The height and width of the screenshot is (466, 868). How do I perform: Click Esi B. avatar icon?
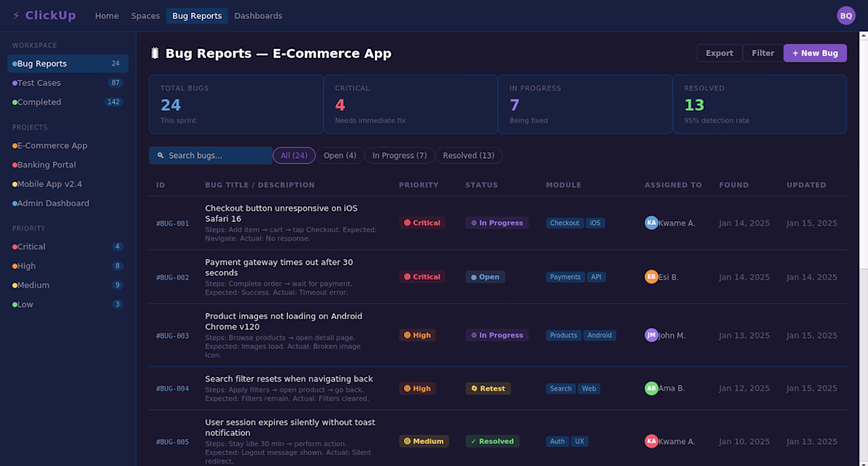651,276
